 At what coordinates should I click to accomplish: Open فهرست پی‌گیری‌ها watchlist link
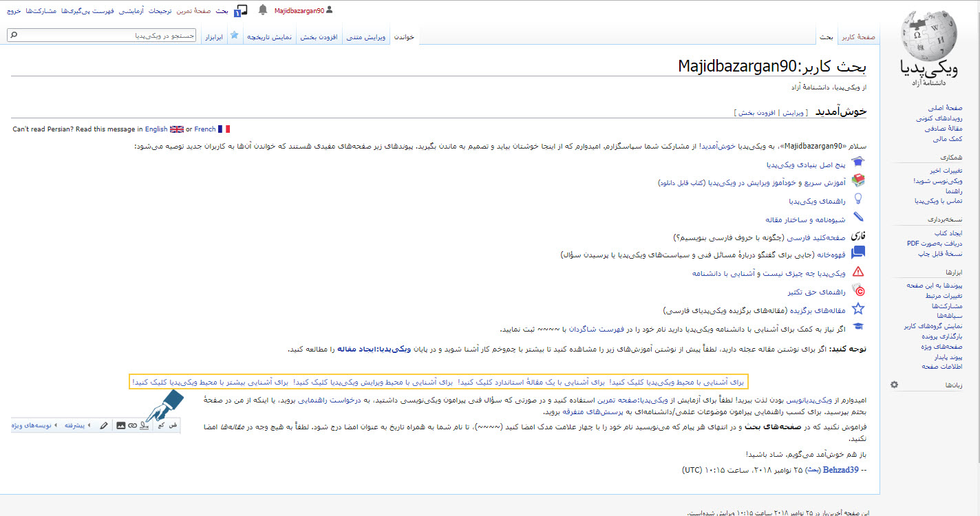point(88,11)
